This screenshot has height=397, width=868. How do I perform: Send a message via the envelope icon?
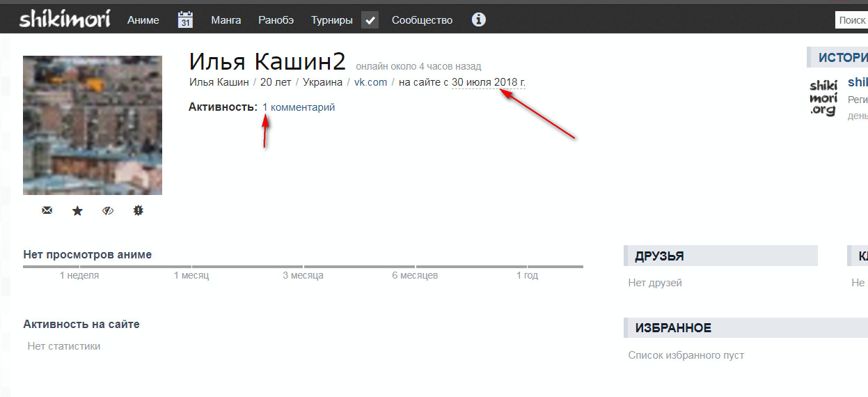47,210
